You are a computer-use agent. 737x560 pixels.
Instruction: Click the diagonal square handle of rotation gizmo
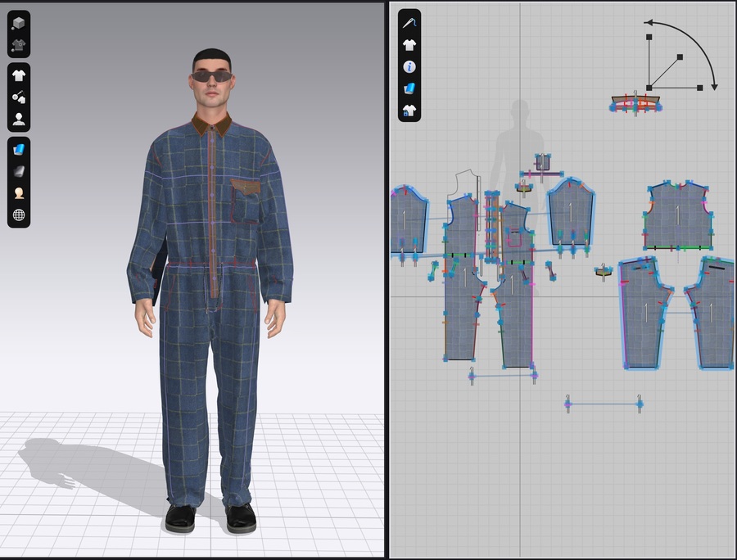pos(680,56)
